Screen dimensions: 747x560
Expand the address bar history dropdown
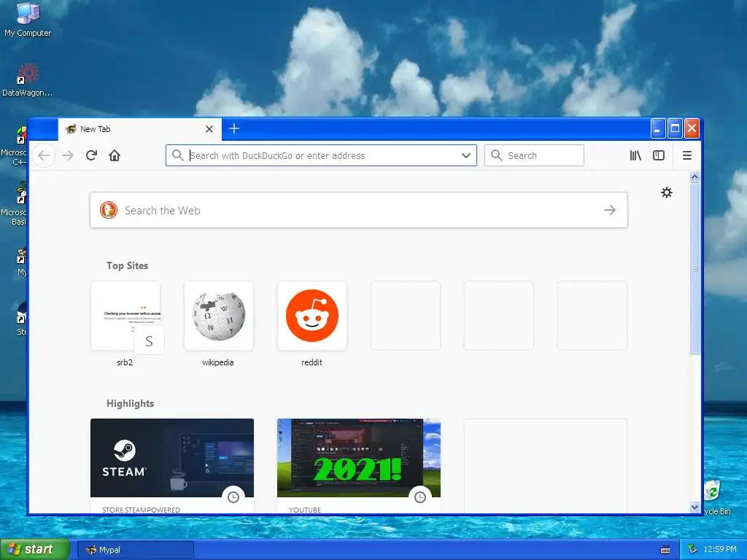[x=466, y=155]
